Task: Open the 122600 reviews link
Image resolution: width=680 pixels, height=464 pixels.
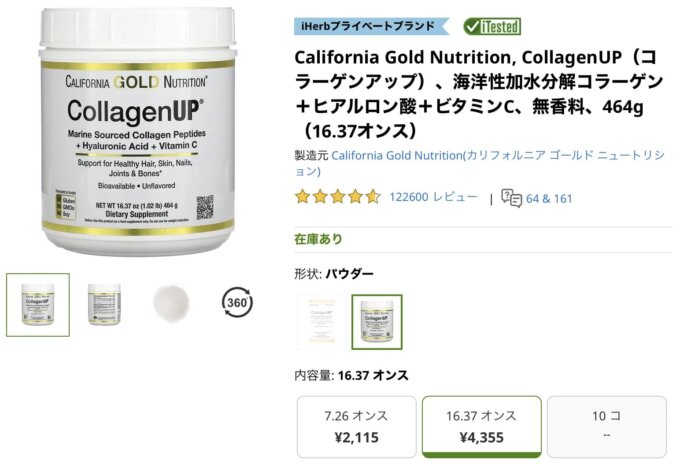Action: tap(433, 197)
